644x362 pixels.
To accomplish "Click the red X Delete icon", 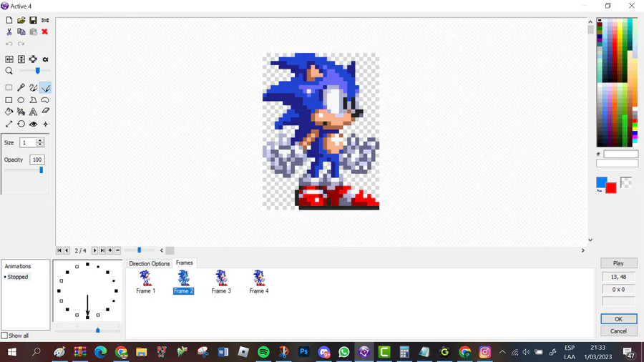I will click(x=45, y=31).
